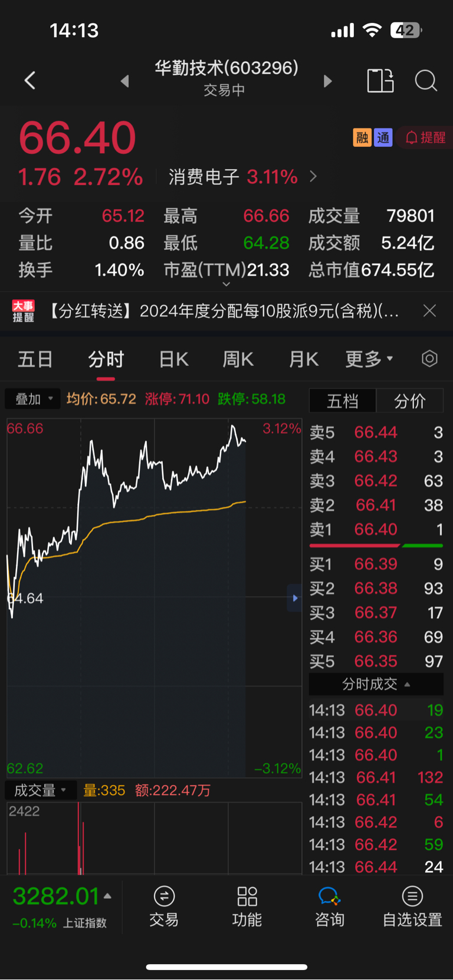
Task: Select the 卖4 66.43 ask row
Action: tap(376, 457)
